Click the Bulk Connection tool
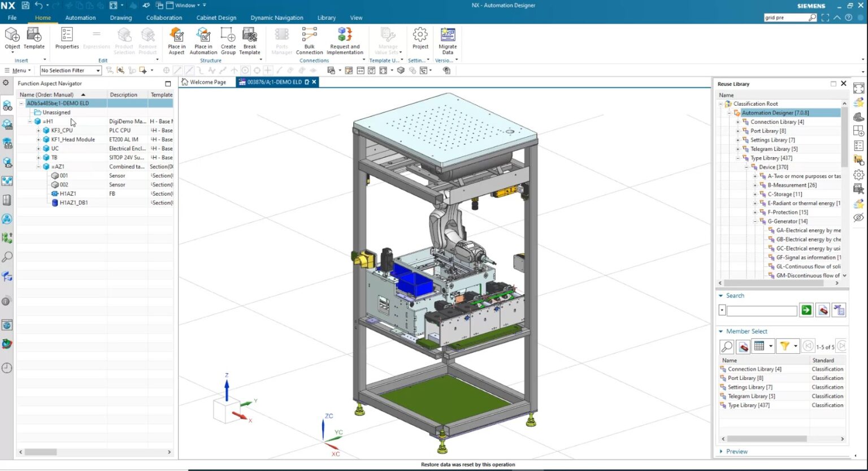The image size is (868, 471). coord(309,36)
